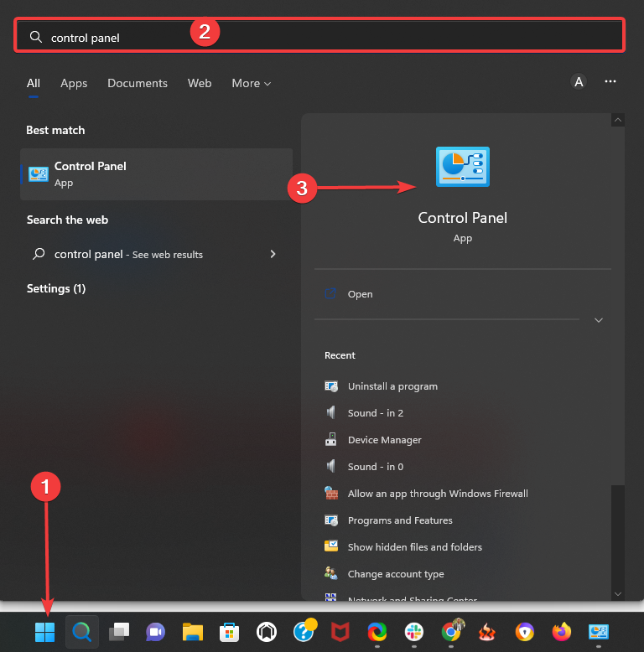Click control panel See web results
644x652 pixels.
(157, 254)
